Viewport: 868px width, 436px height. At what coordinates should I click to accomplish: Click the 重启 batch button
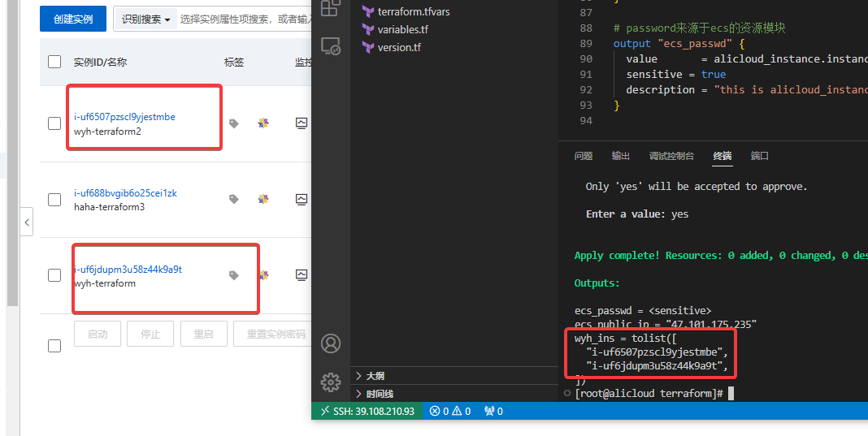204,334
